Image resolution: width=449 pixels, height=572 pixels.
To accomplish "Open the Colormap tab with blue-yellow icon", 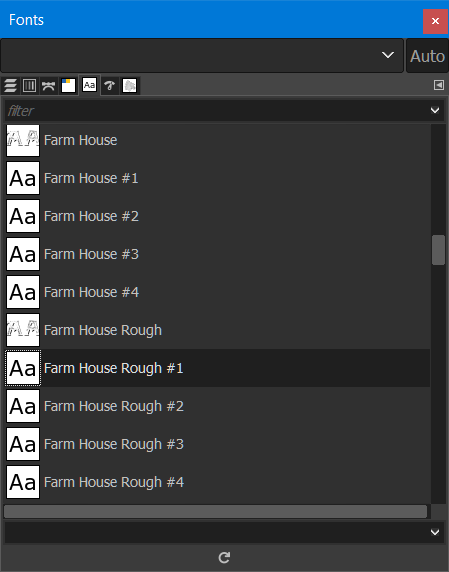I will (68, 86).
